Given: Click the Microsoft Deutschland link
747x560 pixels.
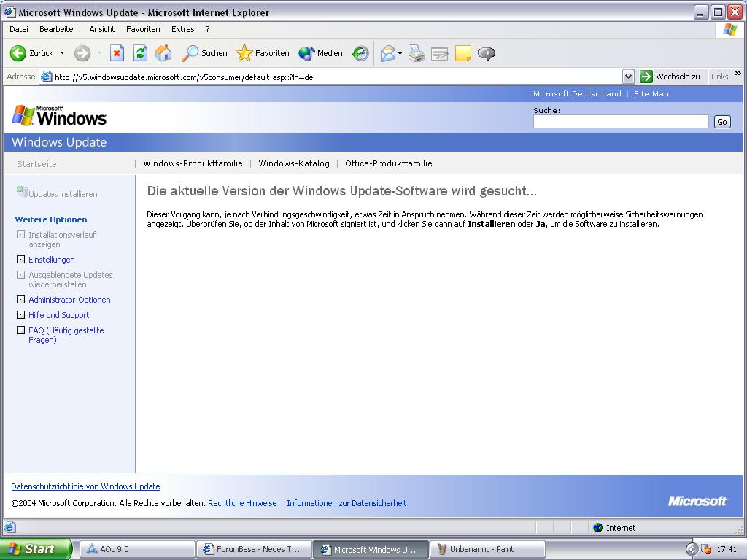Looking at the screenshot, I should click(577, 94).
